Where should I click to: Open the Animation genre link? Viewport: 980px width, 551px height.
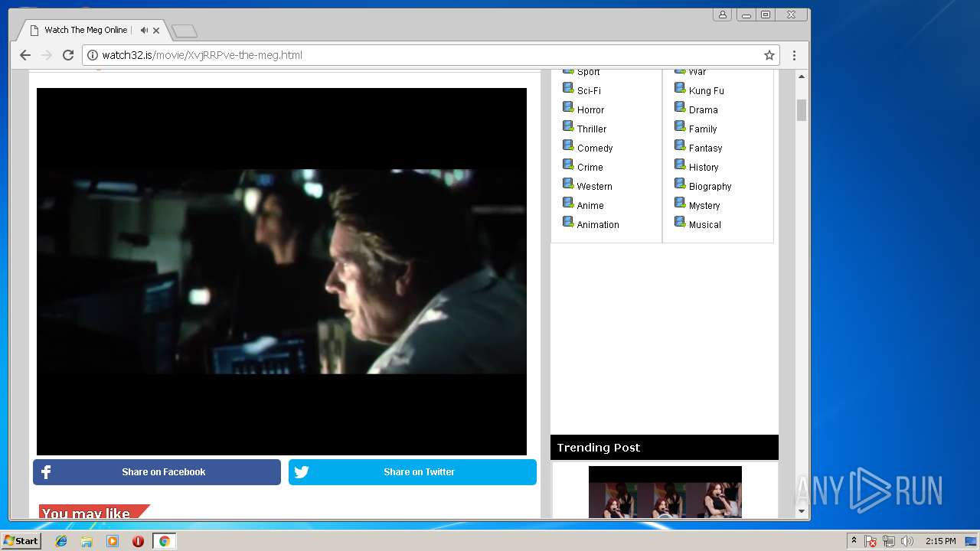click(598, 225)
